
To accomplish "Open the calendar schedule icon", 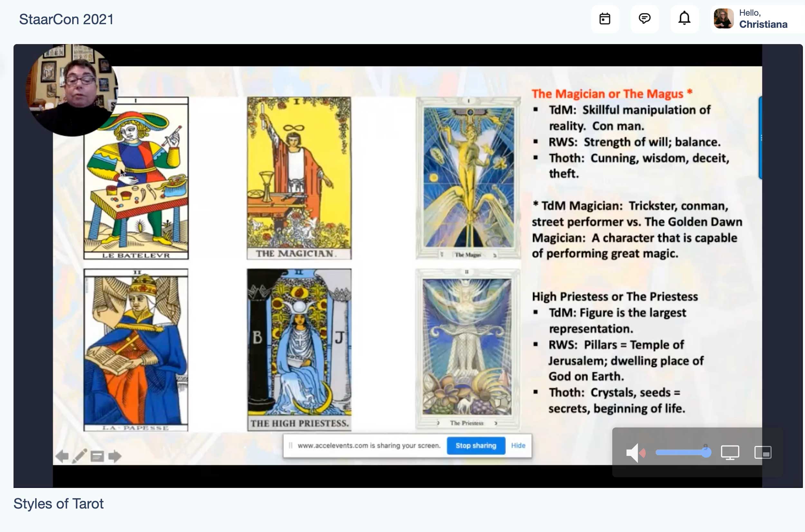I will [x=604, y=19].
